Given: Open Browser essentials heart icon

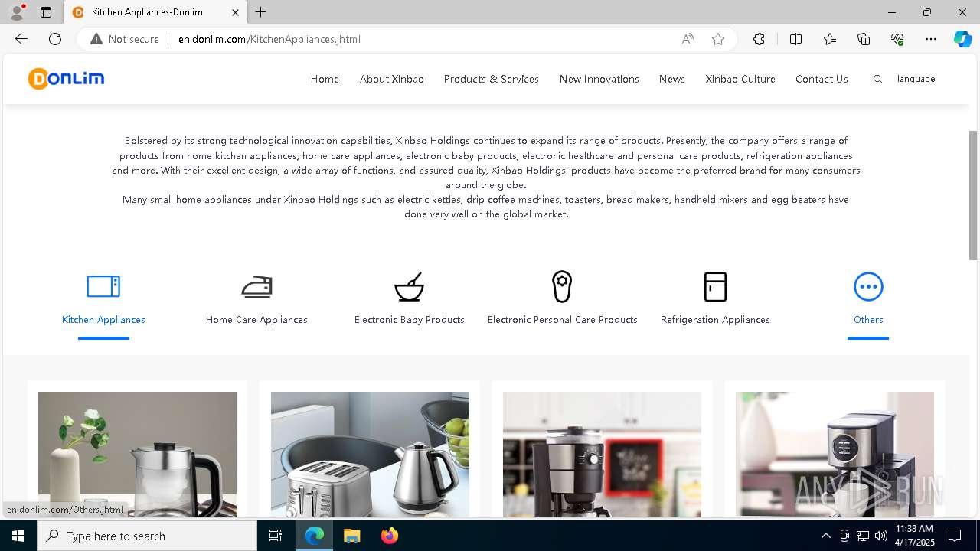Looking at the screenshot, I should pyautogui.click(x=897, y=39).
